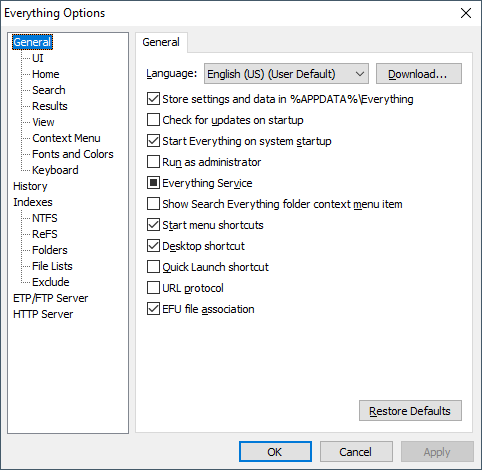Open the History options page

click(x=30, y=186)
